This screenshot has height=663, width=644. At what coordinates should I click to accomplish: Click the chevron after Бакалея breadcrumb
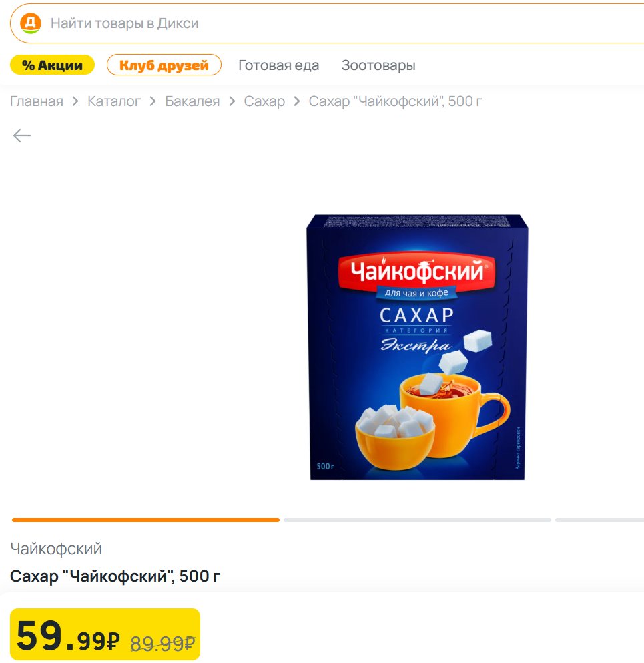pyautogui.click(x=232, y=101)
